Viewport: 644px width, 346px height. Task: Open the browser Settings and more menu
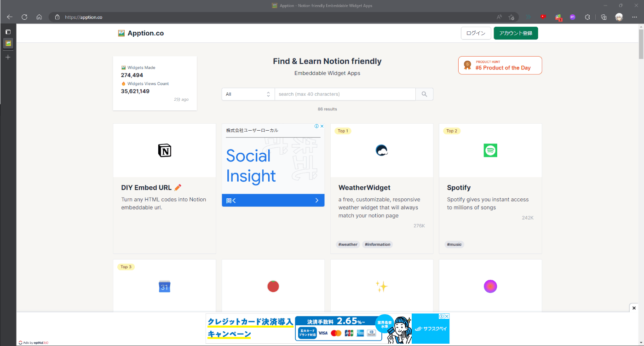634,17
